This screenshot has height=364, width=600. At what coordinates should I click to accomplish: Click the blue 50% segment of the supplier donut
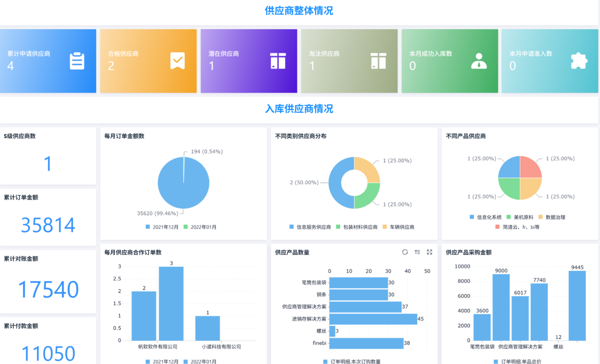click(335, 182)
